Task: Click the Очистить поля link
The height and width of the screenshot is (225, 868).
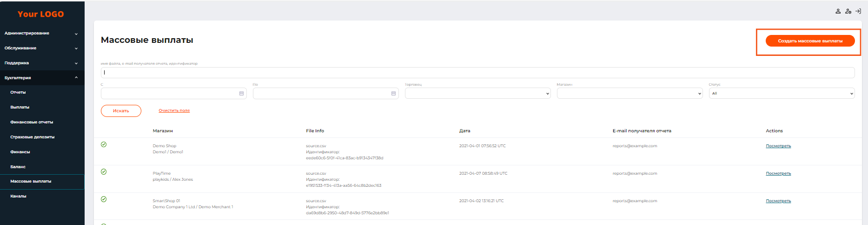Action: point(174,111)
